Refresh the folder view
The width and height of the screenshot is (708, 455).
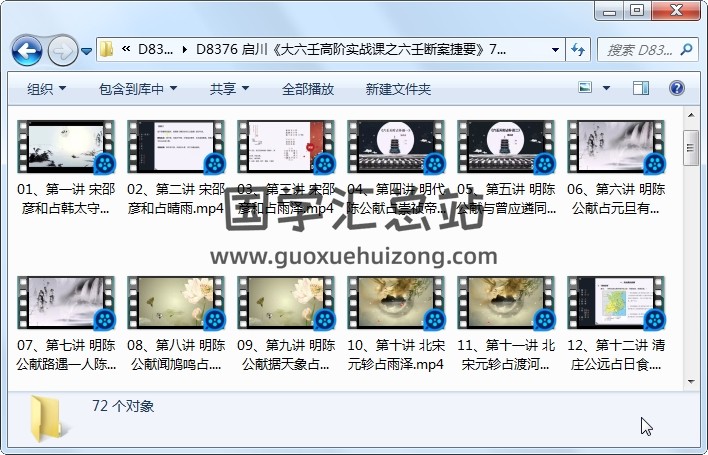pos(578,49)
